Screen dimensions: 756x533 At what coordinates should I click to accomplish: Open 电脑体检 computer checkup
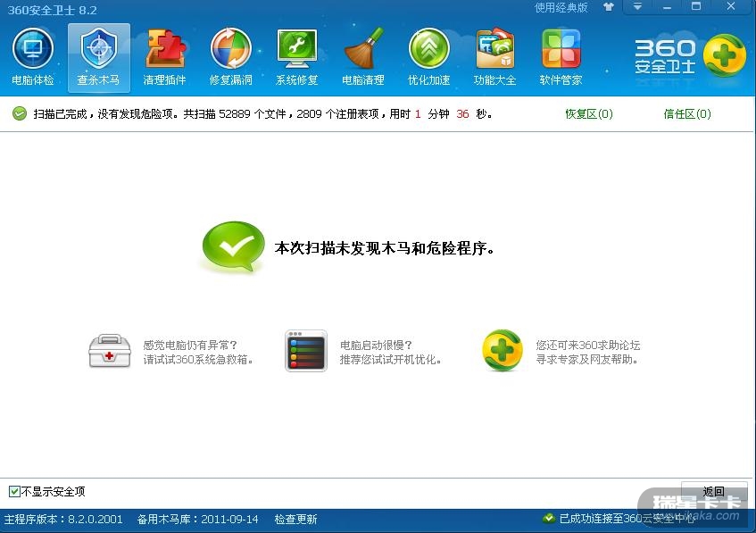click(33, 57)
